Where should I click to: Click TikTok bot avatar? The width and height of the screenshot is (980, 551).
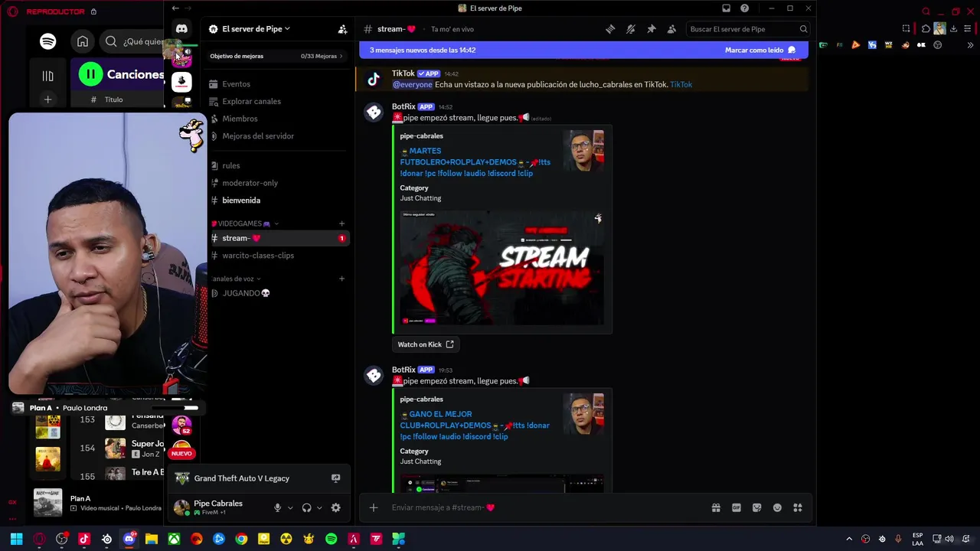pyautogui.click(x=374, y=79)
